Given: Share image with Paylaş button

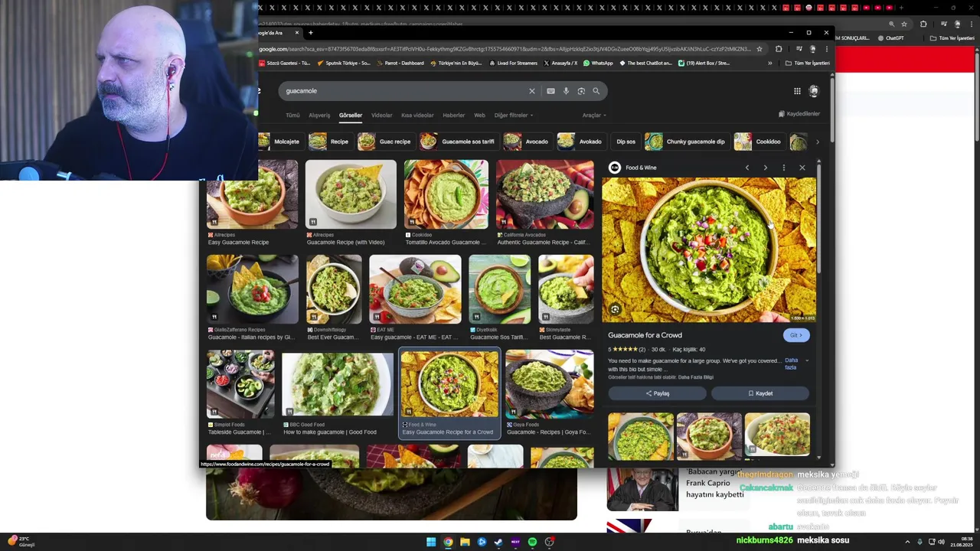Looking at the screenshot, I should pyautogui.click(x=658, y=393).
